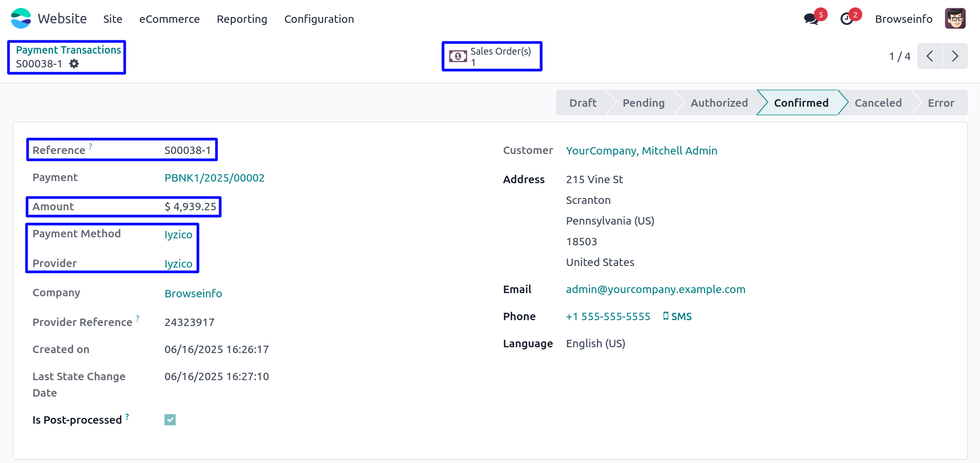Open the messages chat icon
Image resolution: width=980 pixels, height=463 pixels.
(x=811, y=19)
